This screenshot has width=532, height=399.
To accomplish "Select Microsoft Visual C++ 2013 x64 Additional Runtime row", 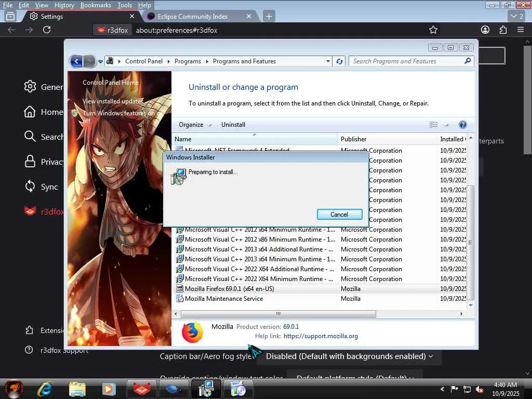I will [321, 249].
